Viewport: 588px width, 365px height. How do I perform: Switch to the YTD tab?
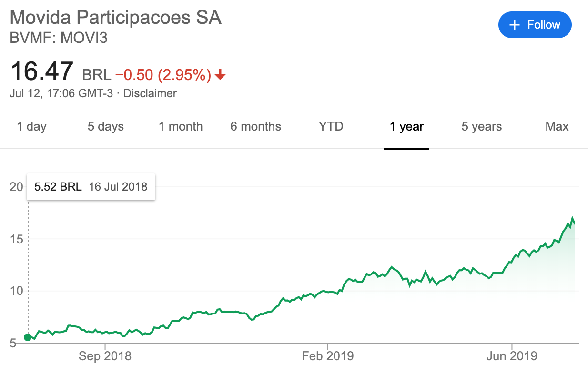pyautogui.click(x=331, y=126)
